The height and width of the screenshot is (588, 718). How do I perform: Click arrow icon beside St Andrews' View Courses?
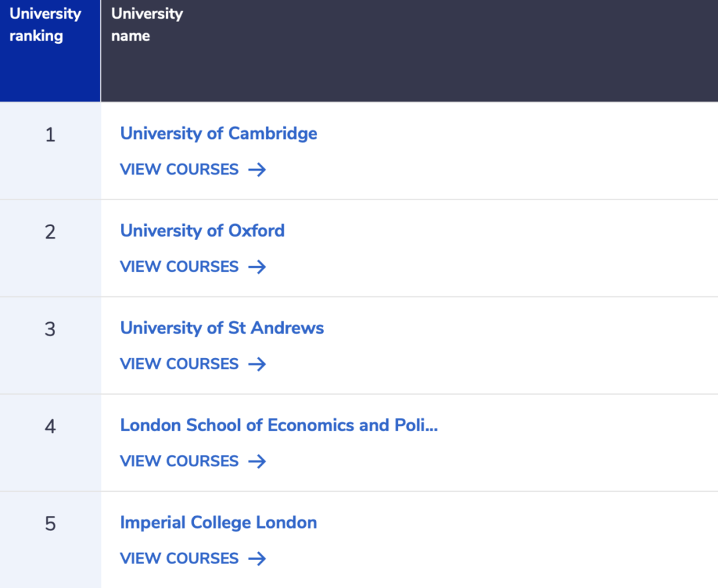257,364
